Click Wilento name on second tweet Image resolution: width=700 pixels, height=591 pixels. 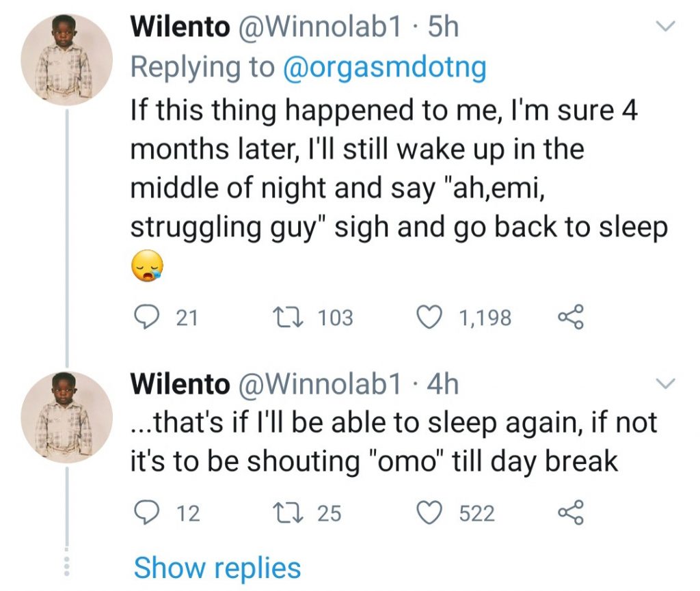coord(180,384)
